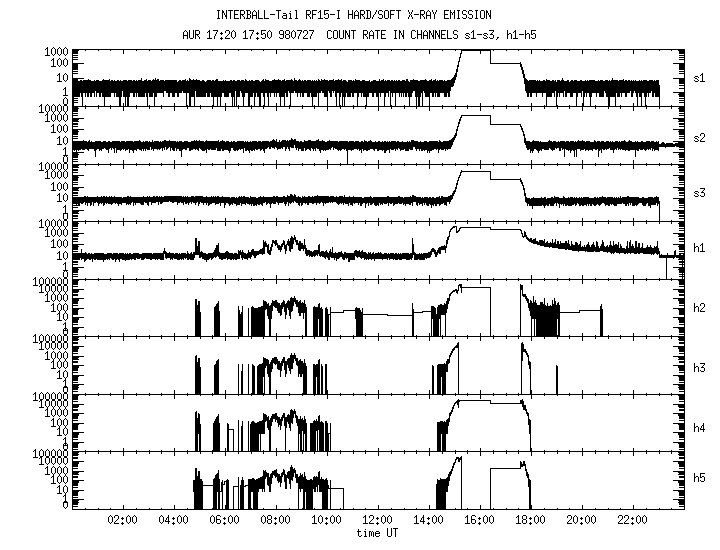Click the s3 channel label
The width and height of the screenshot is (720, 550).
click(x=699, y=193)
